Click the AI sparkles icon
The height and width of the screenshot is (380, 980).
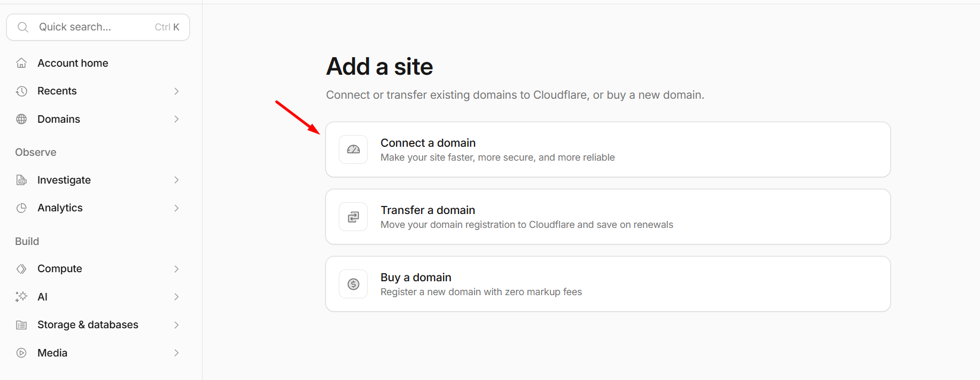(21, 297)
